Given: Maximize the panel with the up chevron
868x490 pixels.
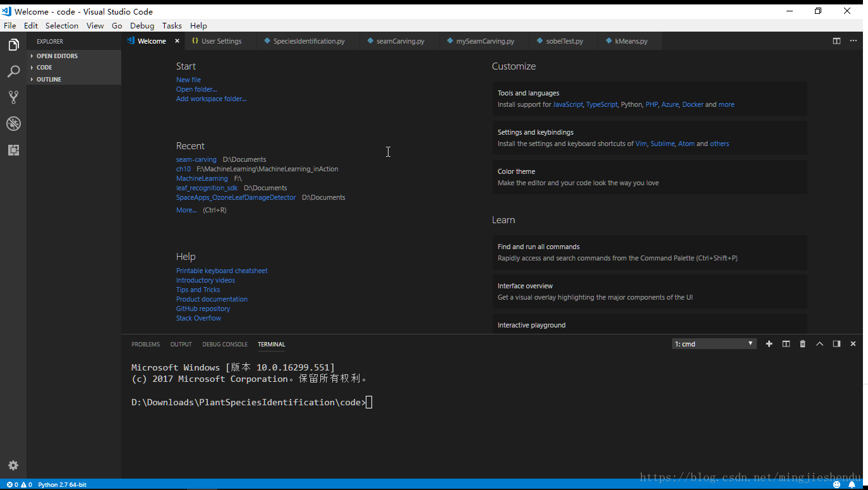Looking at the screenshot, I should (819, 344).
